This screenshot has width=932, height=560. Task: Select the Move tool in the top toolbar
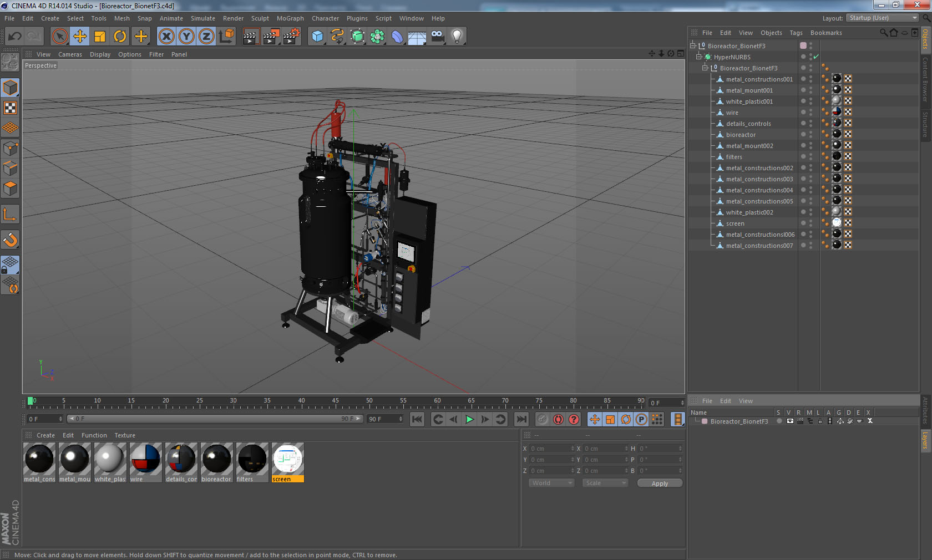click(80, 37)
